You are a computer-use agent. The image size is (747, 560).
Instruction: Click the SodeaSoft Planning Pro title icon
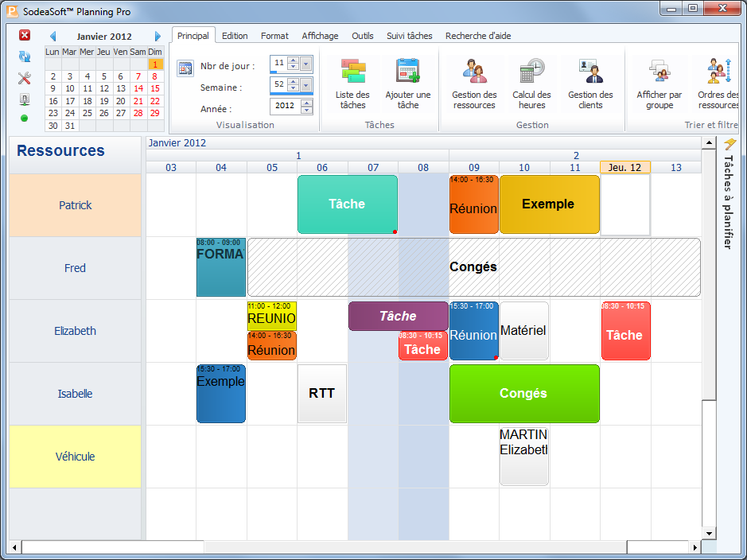pos(12,10)
